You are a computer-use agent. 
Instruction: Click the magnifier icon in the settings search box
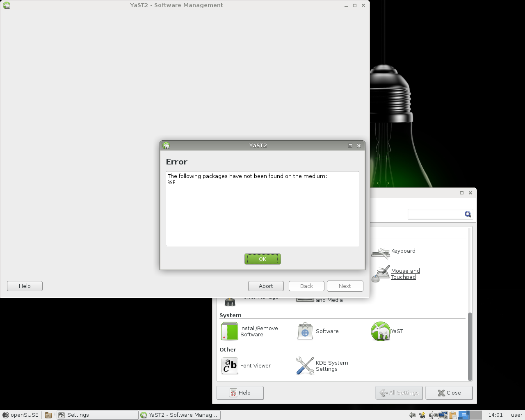tap(468, 214)
